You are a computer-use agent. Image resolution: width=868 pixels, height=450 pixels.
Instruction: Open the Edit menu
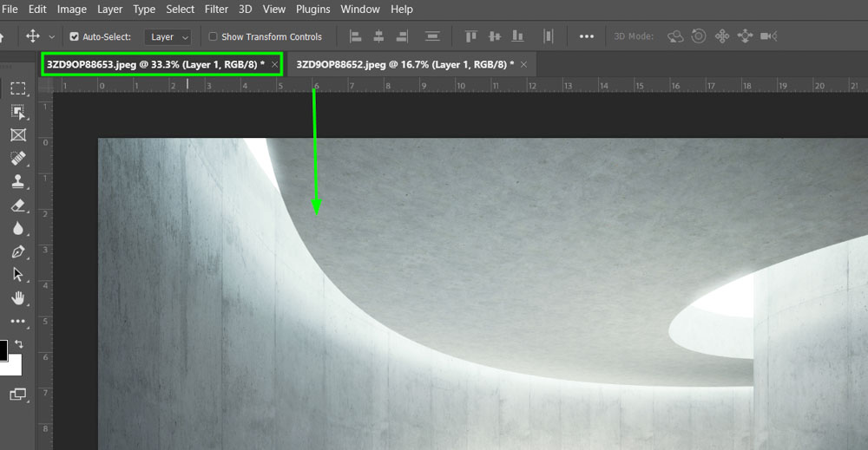[37, 10]
